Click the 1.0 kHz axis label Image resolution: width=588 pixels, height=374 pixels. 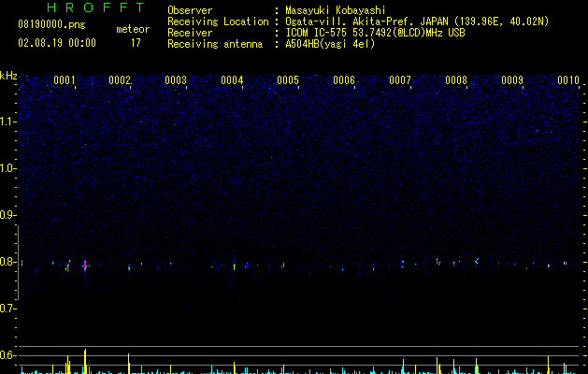tap(8, 168)
